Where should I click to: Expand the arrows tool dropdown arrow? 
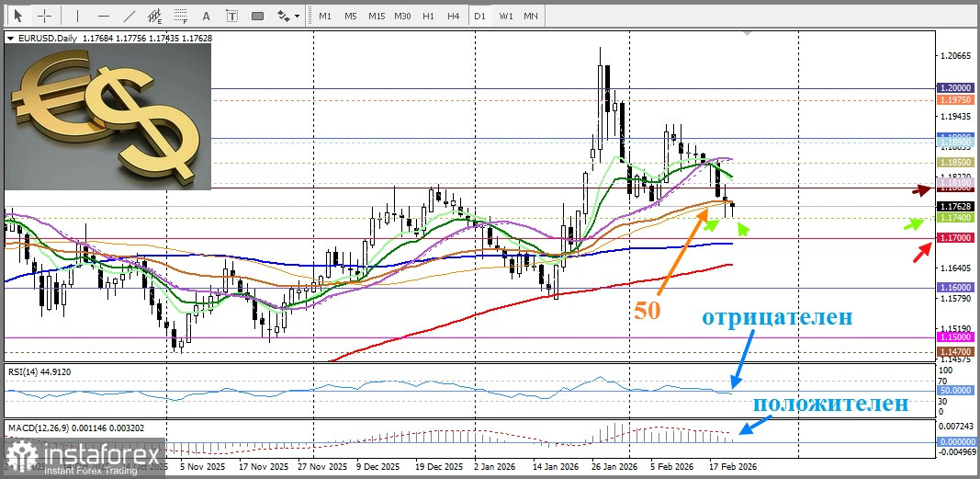[297, 16]
